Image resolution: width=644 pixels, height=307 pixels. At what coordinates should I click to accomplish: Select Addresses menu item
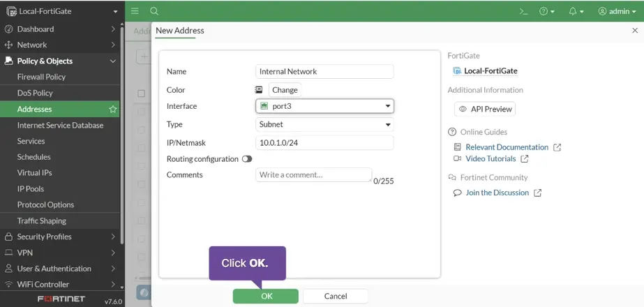60,109
